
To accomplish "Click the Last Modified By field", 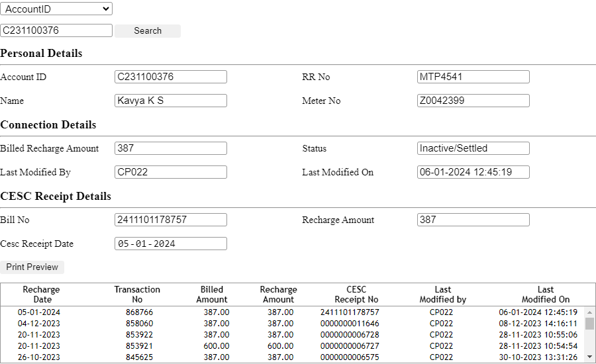I will coord(171,172).
